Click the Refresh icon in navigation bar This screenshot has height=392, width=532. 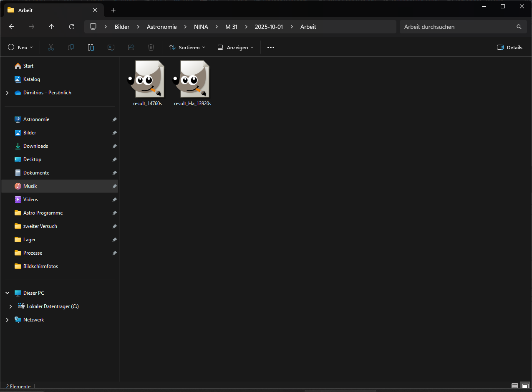(x=71, y=27)
